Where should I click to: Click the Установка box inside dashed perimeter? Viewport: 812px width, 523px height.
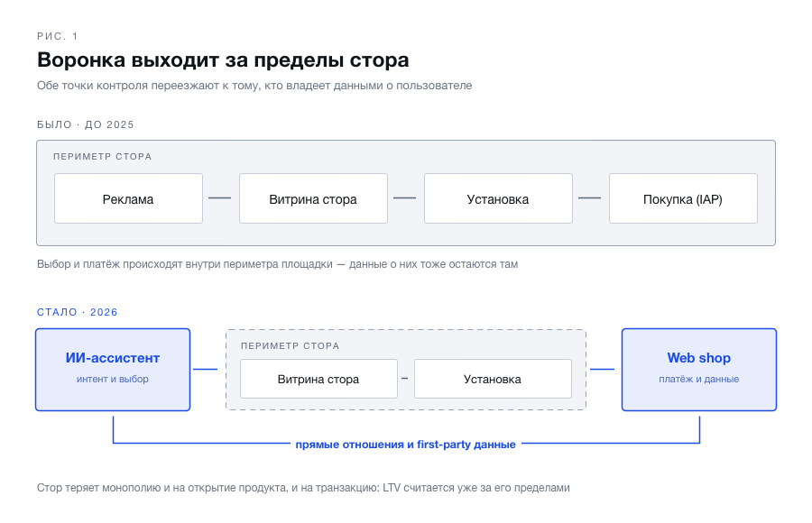click(x=493, y=379)
